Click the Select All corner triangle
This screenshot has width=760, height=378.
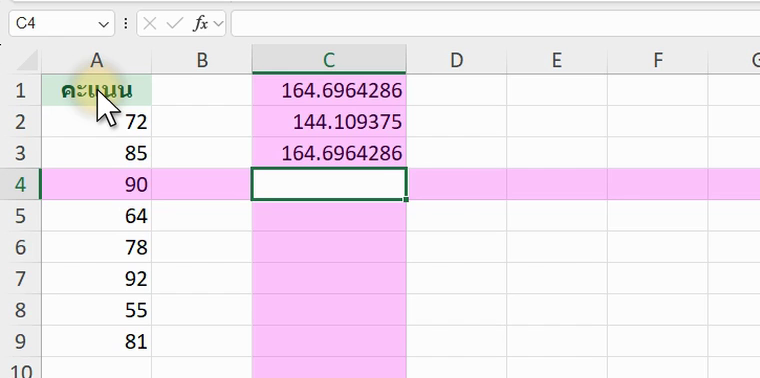point(28,61)
